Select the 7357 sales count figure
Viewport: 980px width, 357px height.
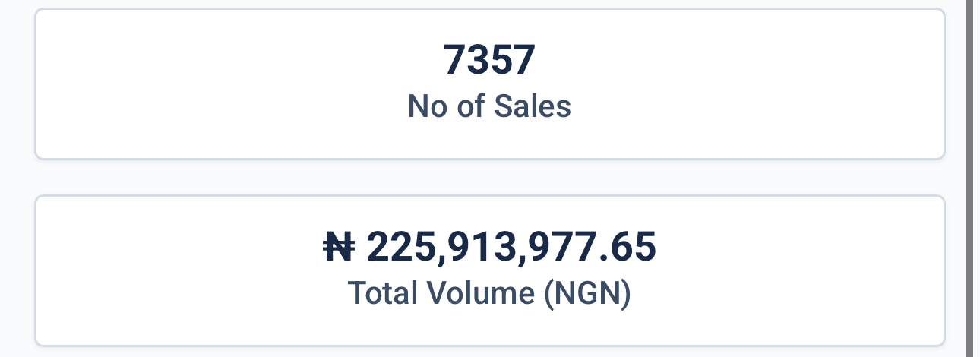coord(489,60)
